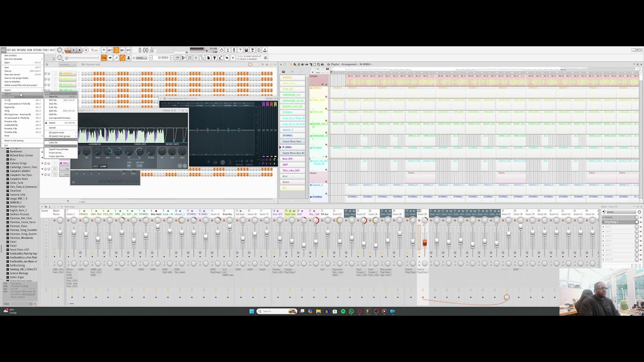
Task: Select Simple Mono Bass in playlist picker
Action: coord(292,141)
